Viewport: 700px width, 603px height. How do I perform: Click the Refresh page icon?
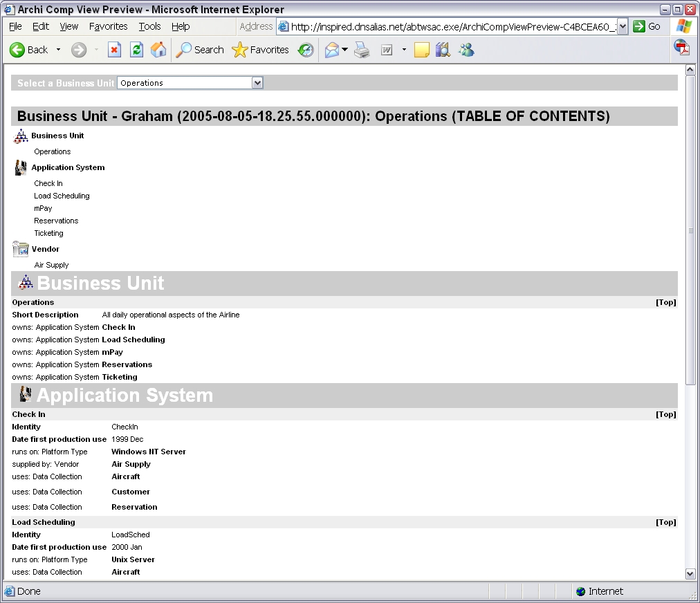point(137,50)
